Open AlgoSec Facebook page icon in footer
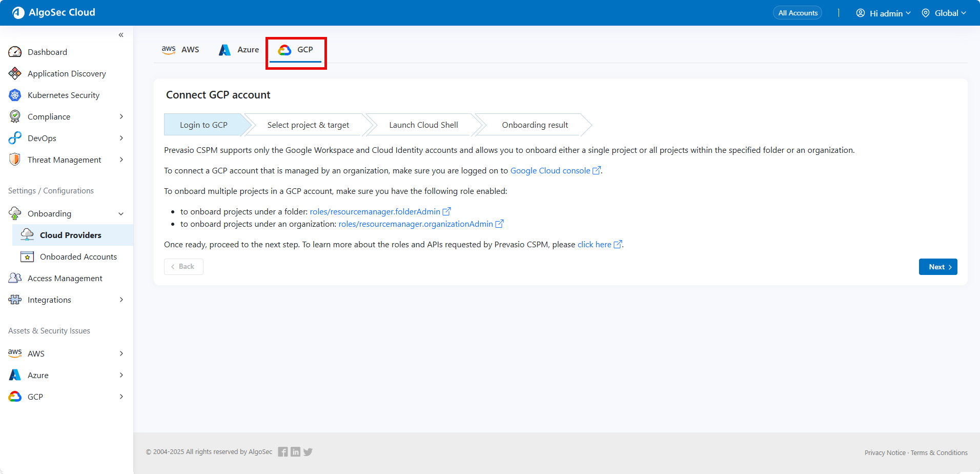The image size is (980, 474). click(283, 452)
